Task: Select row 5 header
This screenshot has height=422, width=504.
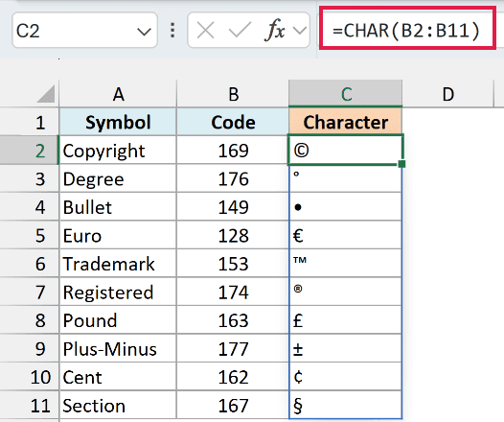Action: [30, 235]
